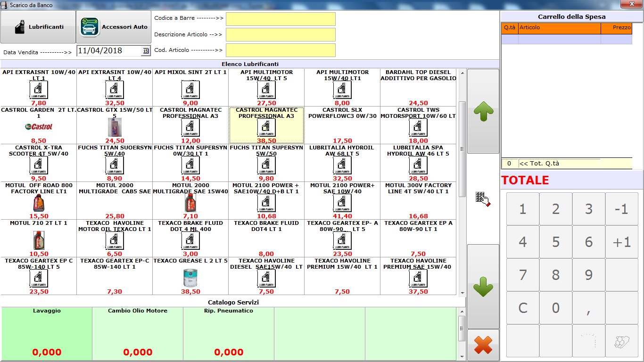This screenshot has height=362, width=644.
Task: Select Texaco Havoline Diesel SAE15W/40 item
Action: tap(266, 276)
